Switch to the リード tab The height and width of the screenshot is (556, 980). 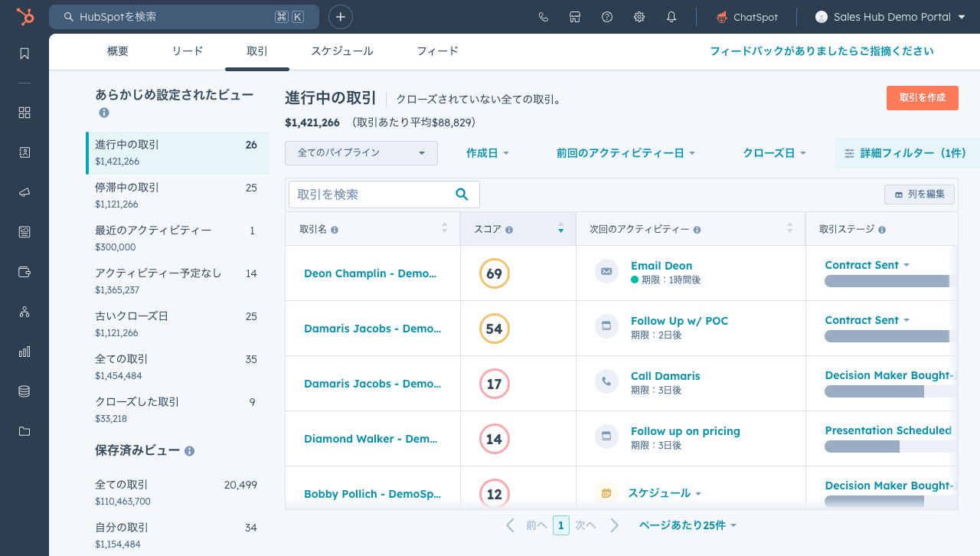click(188, 51)
